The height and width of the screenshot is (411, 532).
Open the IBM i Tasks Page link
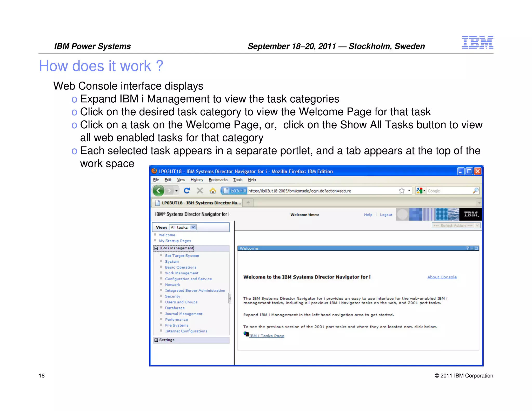click(x=267, y=336)
